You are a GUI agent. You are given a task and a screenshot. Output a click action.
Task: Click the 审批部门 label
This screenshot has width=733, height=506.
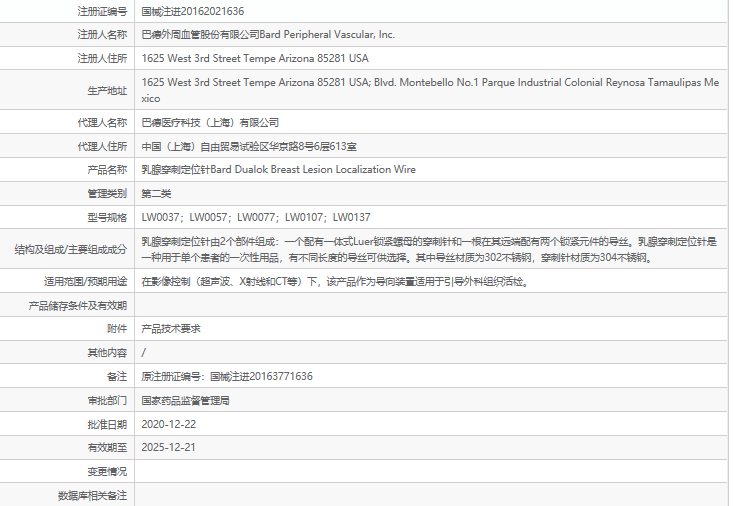pyautogui.click(x=107, y=401)
